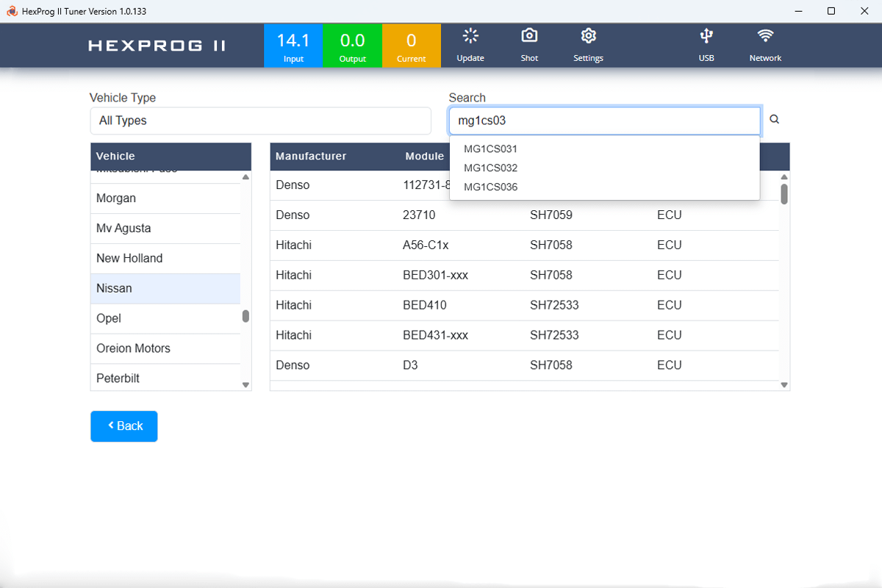Select Nissan in the vehicle list
Screen dimensions: 882x588
coord(165,289)
